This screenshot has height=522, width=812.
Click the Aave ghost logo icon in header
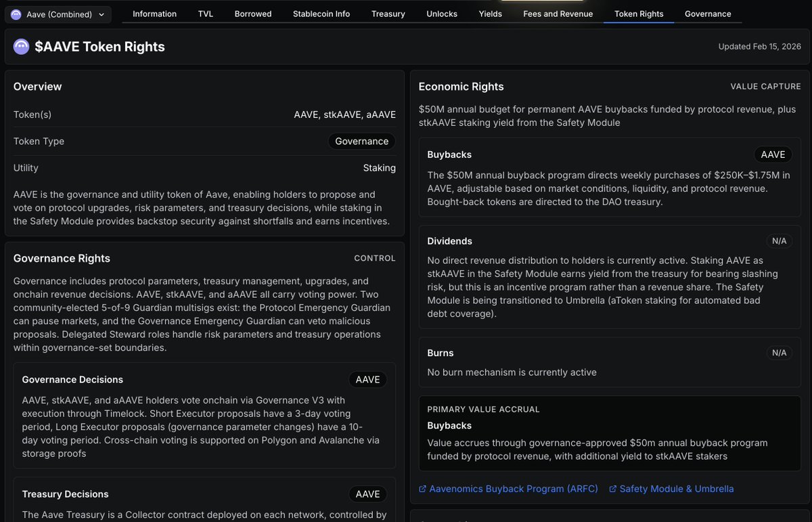pyautogui.click(x=22, y=47)
